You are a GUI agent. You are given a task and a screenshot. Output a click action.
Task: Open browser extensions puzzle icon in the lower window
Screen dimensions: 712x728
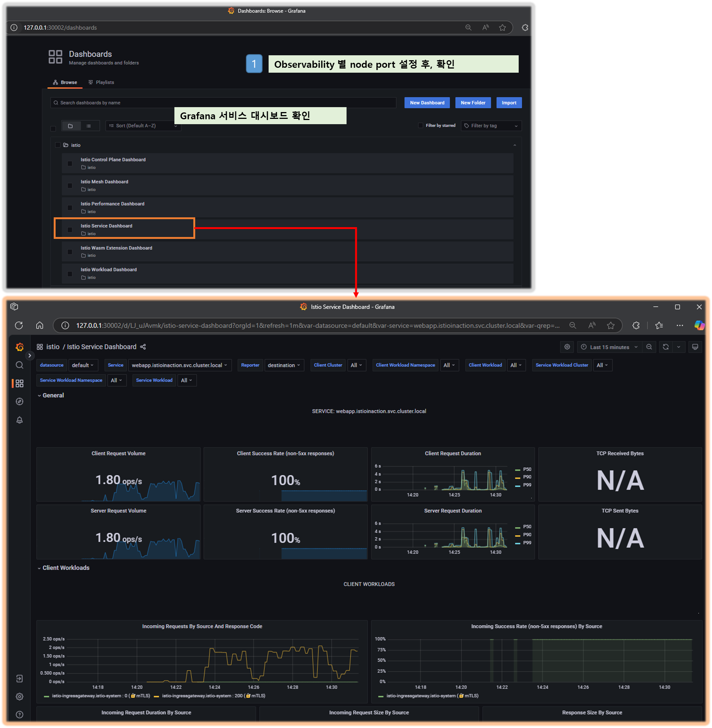click(636, 325)
